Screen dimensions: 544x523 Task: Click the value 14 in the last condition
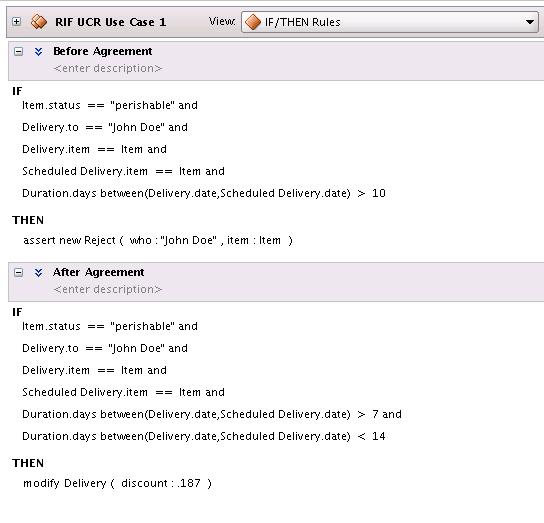click(379, 436)
